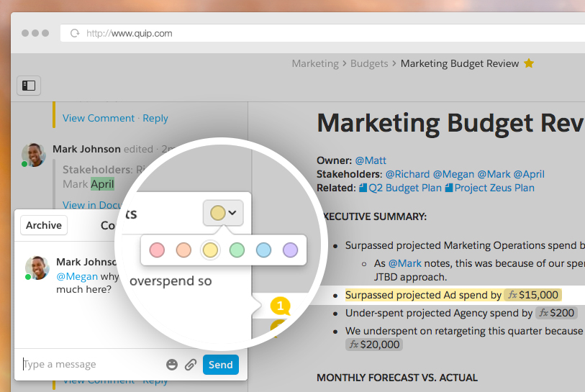Viewport: 585px width, 392px height.
Task: Click the View in Document link
Action: coord(92,205)
